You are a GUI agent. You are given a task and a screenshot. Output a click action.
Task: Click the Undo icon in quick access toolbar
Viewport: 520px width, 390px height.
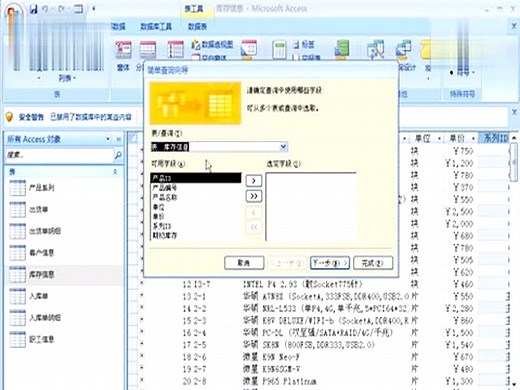pyautogui.click(x=45, y=9)
